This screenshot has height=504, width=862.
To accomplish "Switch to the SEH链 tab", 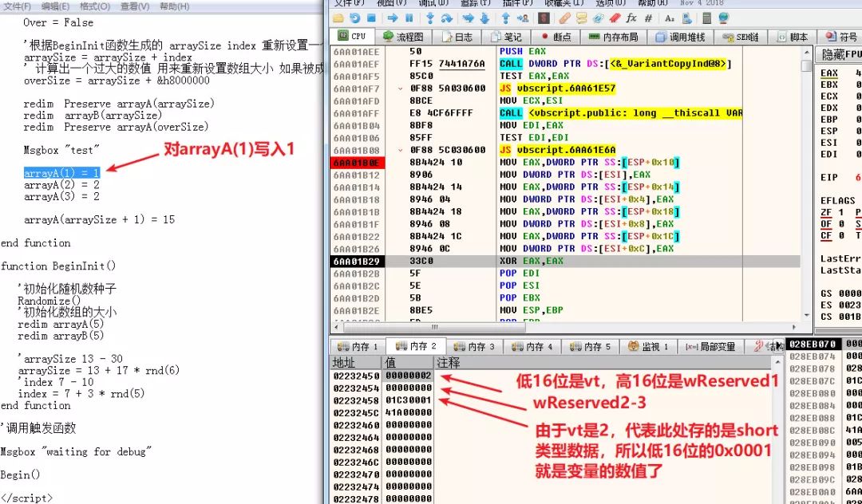I will pyautogui.click(x=741, y=37).
